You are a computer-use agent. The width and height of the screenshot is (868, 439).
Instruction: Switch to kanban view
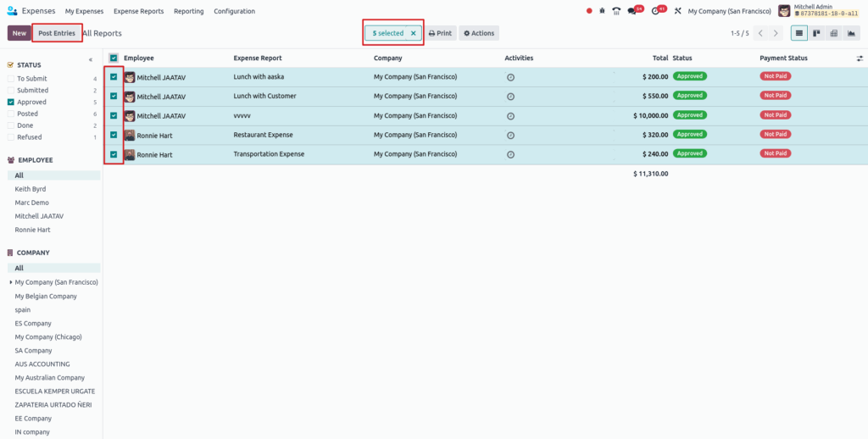(x=816, y=33)
